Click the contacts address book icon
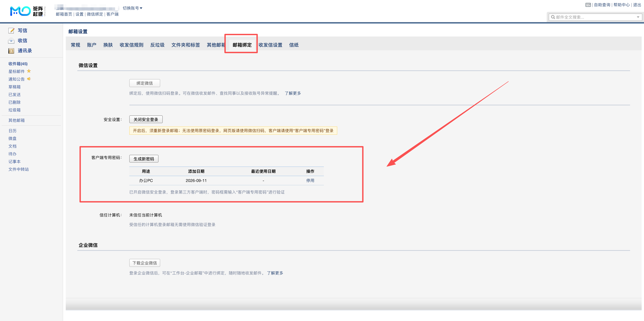Image resolution: width=644 pixels, height=321 pixels. [x=11, y=51]
